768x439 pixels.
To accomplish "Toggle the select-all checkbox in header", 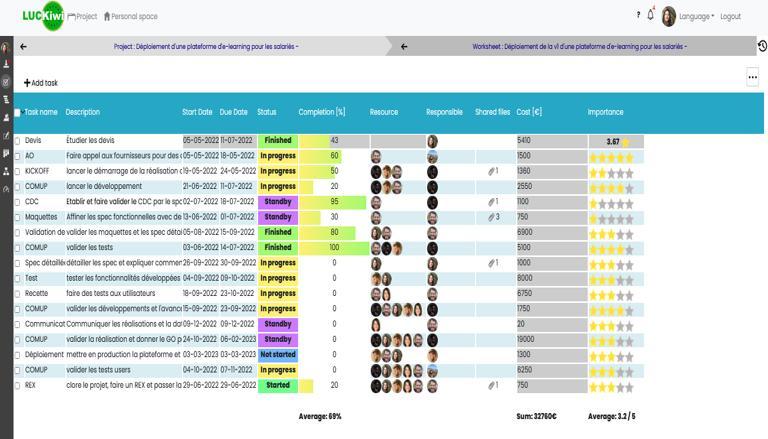I will tap(18, 113).
